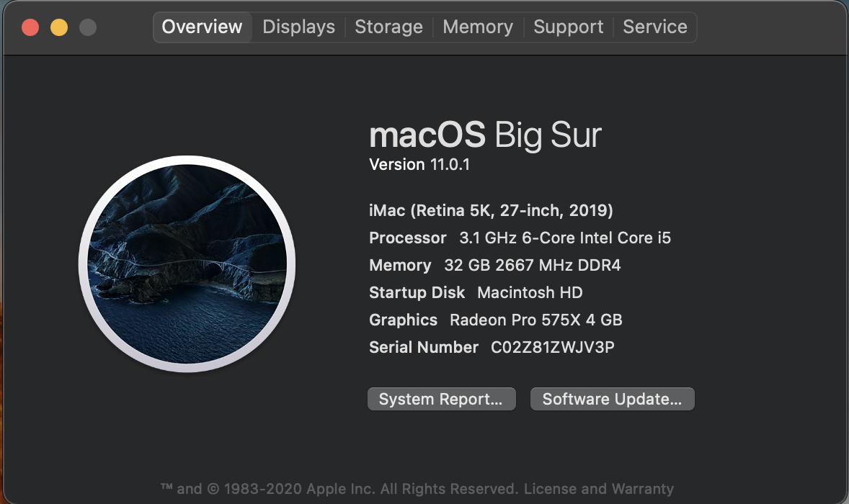Minimize window with the yellow button
849x504 pixels.
(59, 27)
